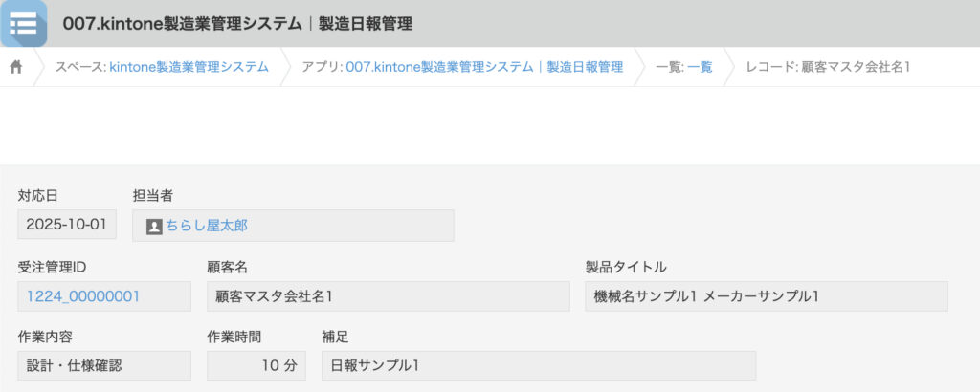Return to the 一覧 list view link
The width and height of the screenshot is (980, 392).
click(x=700, y=67)
